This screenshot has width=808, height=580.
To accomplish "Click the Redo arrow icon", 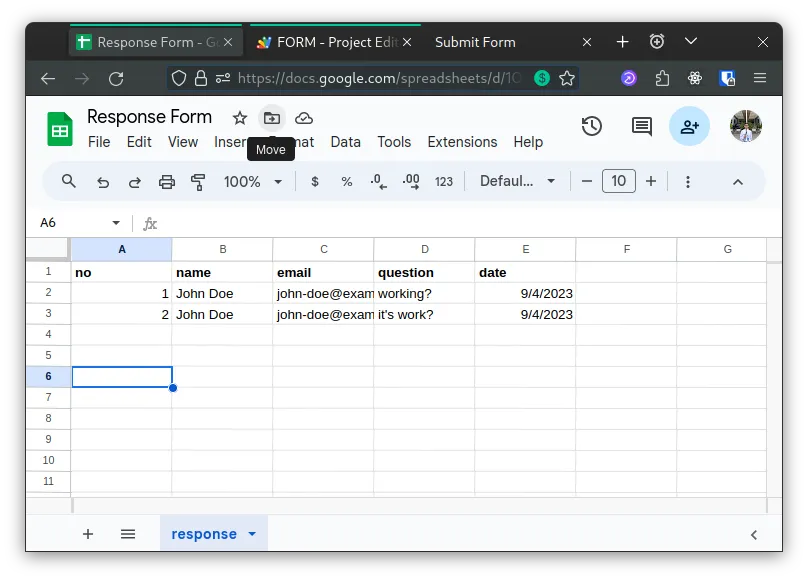I will (135, 182).
